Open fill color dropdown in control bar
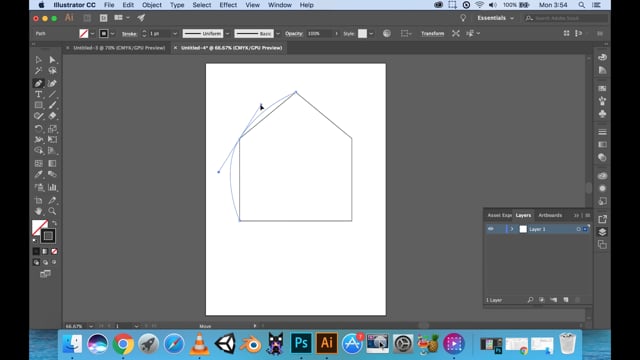640x360 pixels. point(92,33)
